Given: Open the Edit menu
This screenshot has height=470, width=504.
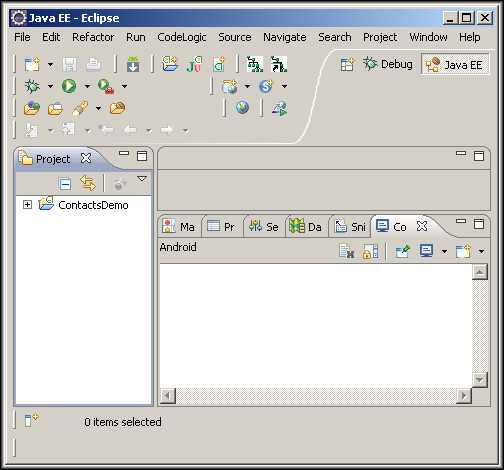Looking at the screenshot, I should pos(51,37).
